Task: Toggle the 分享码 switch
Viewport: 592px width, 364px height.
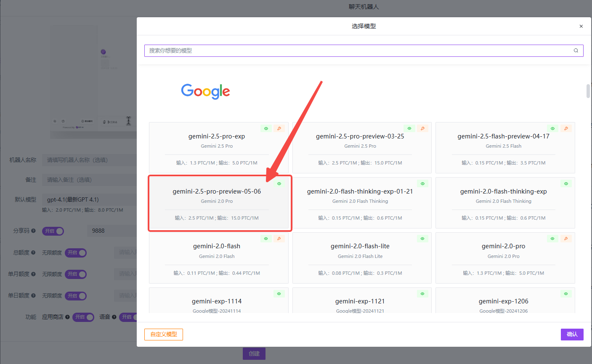Action: 53,231
